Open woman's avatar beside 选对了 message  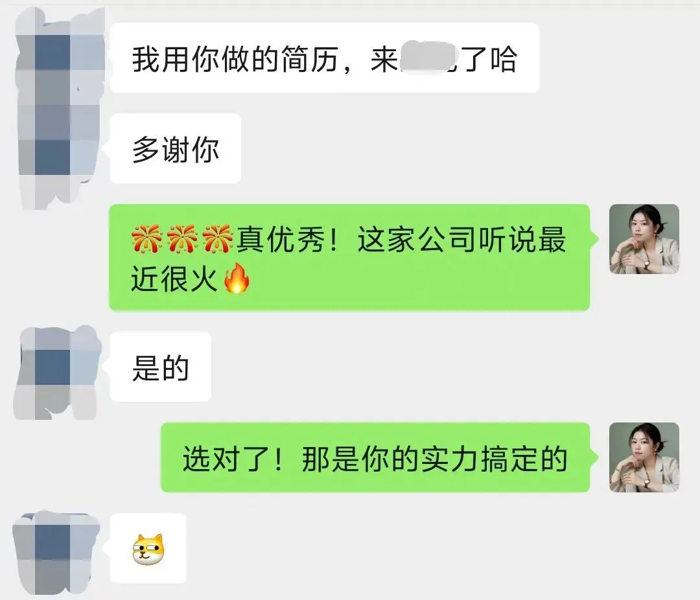[x=644, y=457]
